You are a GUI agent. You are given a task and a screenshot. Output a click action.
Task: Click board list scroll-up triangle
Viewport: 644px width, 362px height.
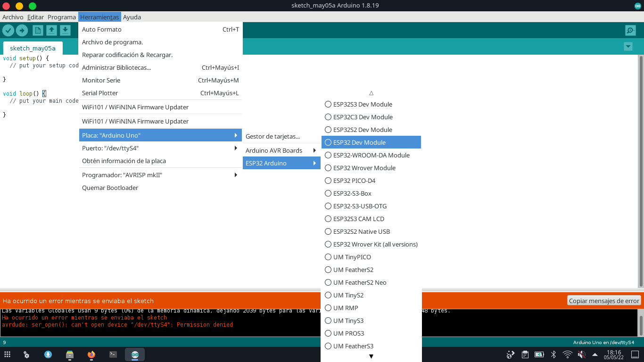[x=371, y=93]
